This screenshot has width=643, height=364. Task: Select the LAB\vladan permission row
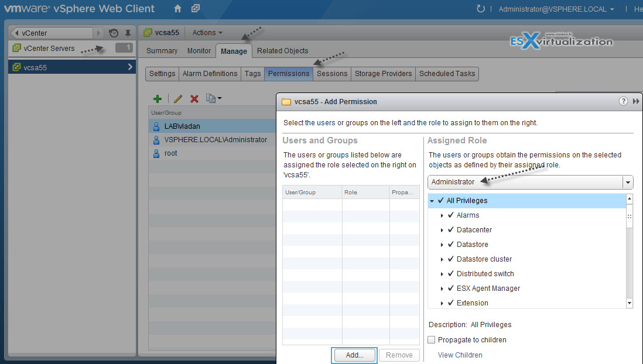pos(212,126)
